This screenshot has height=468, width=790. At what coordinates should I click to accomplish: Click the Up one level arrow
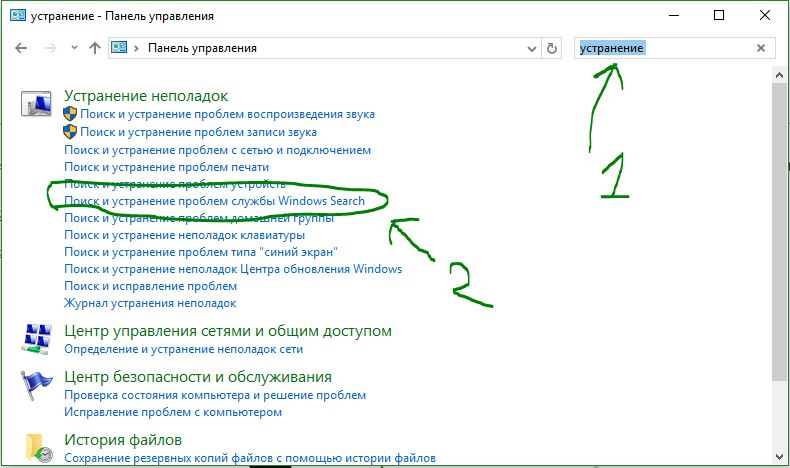(95, 48)
